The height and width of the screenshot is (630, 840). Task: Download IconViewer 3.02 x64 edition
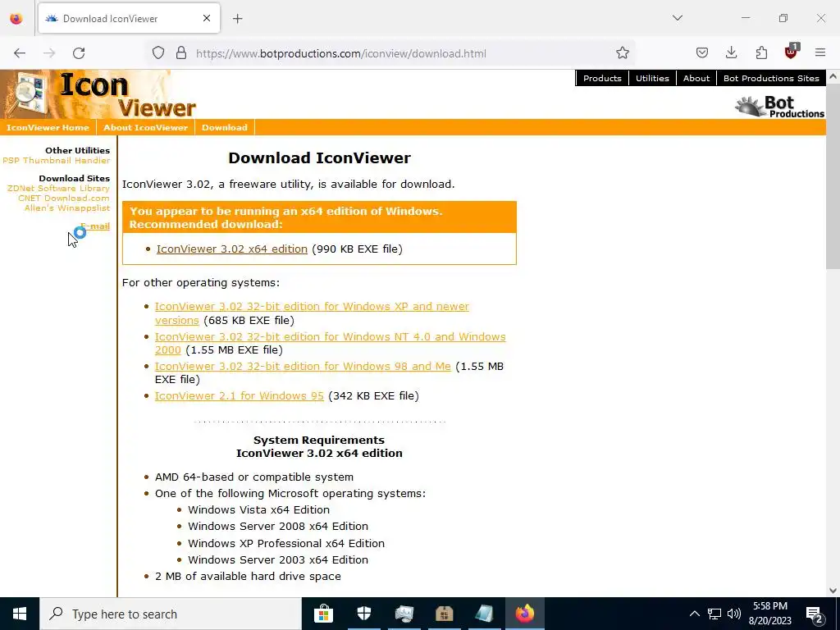click(232, 249)
